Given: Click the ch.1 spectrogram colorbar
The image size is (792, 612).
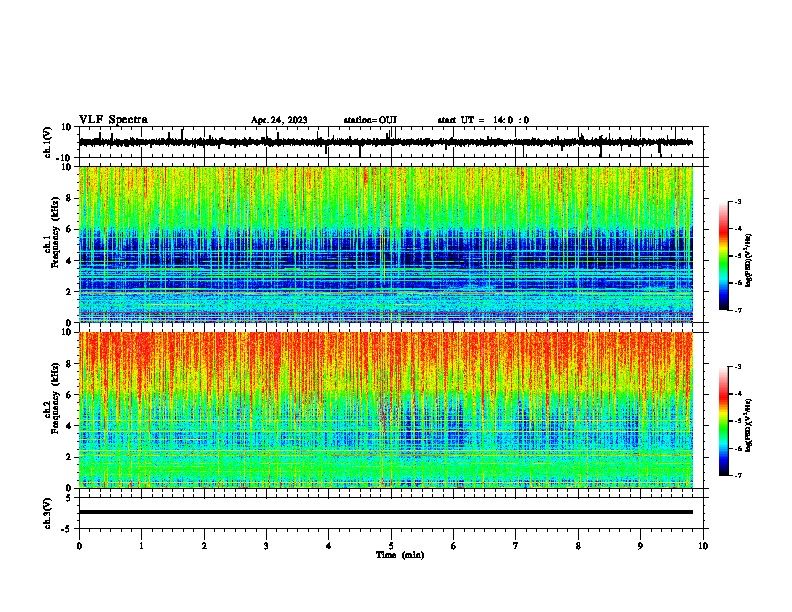Looking at the screenshot, I should pos(723,256).
